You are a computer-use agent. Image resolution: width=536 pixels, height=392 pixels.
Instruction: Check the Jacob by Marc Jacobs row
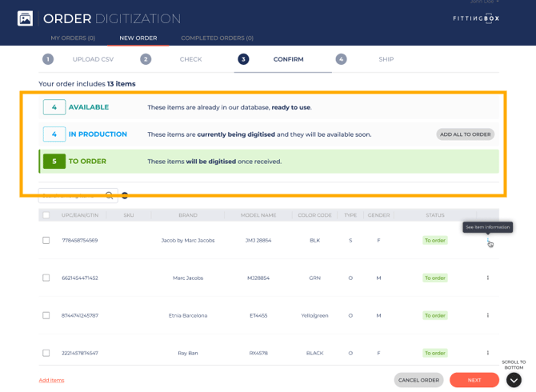(x=46, y=240)
